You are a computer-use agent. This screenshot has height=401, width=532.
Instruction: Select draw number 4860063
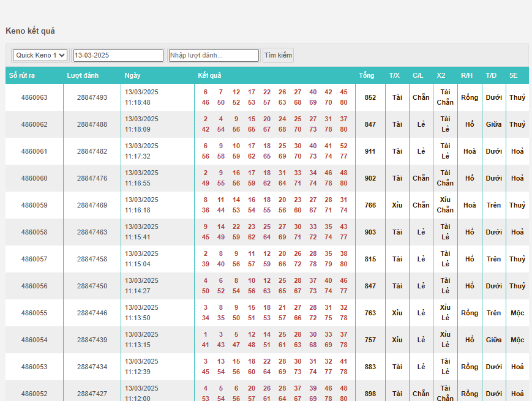34,97
